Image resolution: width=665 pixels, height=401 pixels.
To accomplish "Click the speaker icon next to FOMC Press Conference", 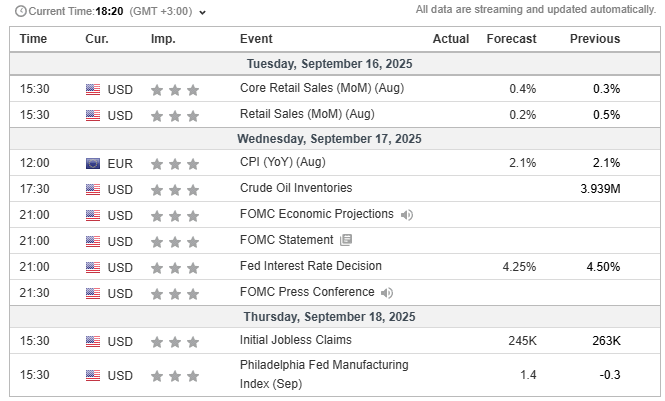I will pos(387,293).
